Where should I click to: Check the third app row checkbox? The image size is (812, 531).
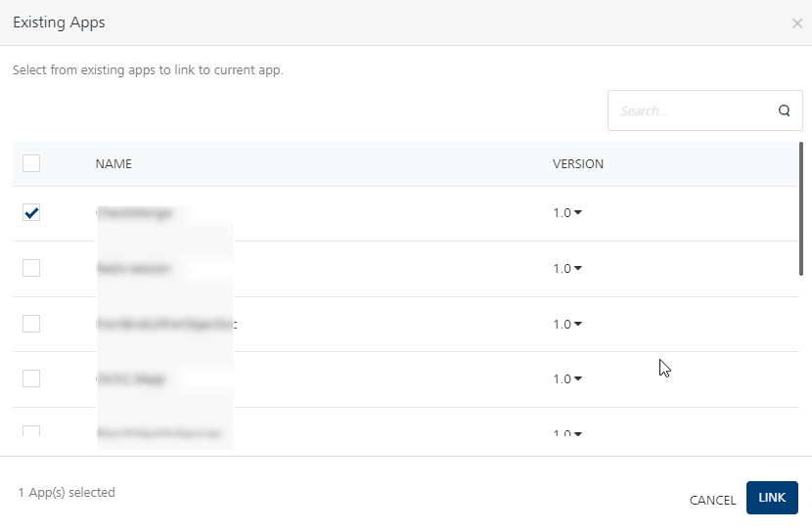coord(31,324)
